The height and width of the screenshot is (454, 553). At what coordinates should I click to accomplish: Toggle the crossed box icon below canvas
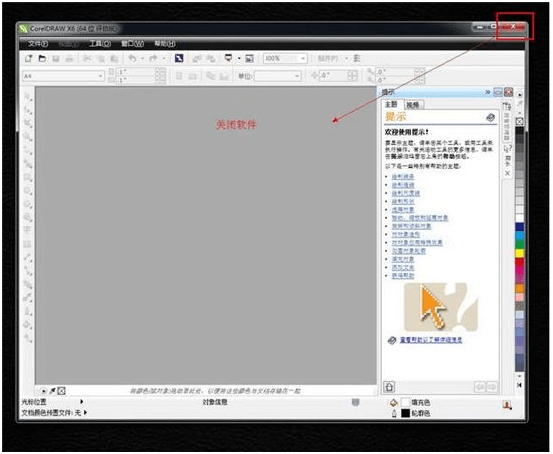(x=61, y=391)
